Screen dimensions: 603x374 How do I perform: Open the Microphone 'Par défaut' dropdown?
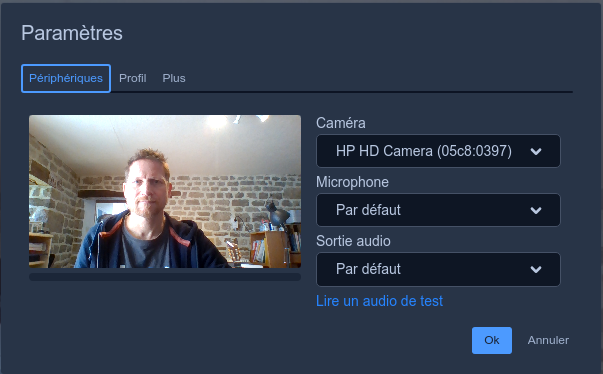pyautogui.click(x=438, y=210)
